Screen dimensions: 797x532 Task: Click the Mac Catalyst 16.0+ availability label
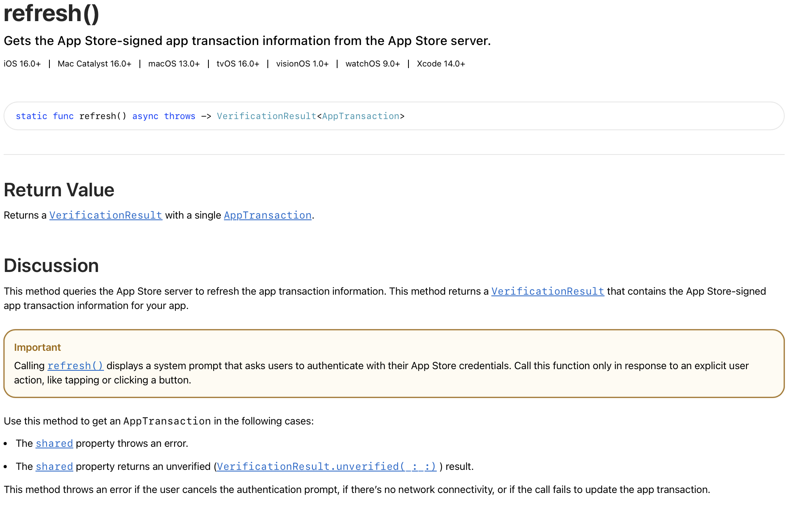(x=94, y=64)
